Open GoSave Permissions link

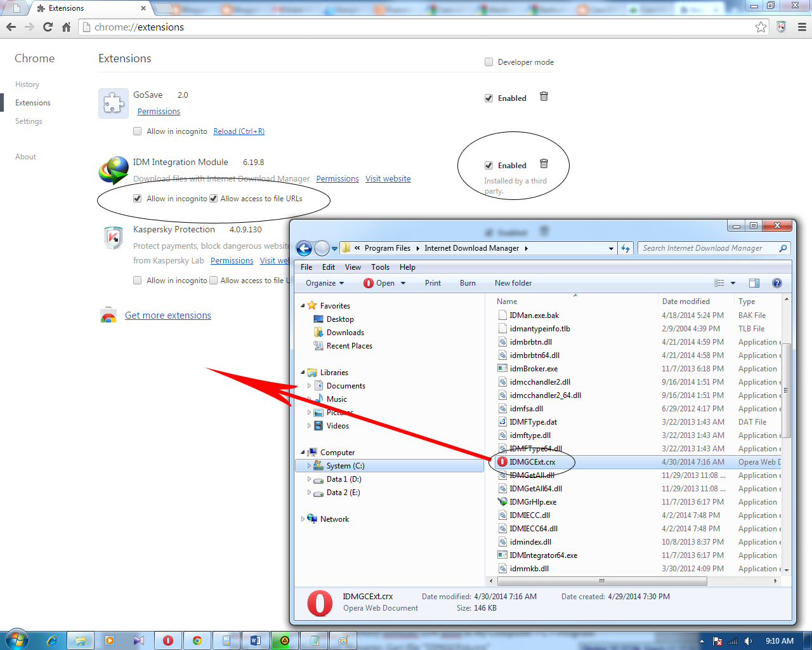click(159, 112)
